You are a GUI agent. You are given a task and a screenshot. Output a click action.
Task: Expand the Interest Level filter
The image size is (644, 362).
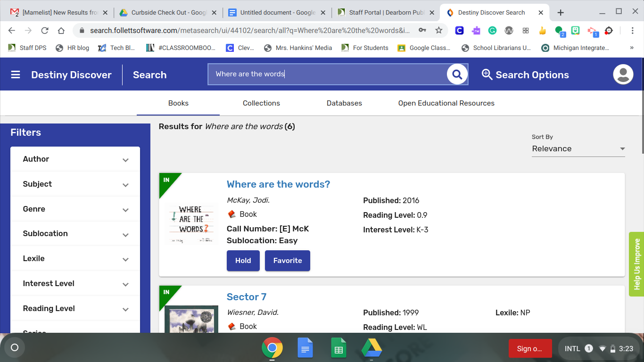75,284
